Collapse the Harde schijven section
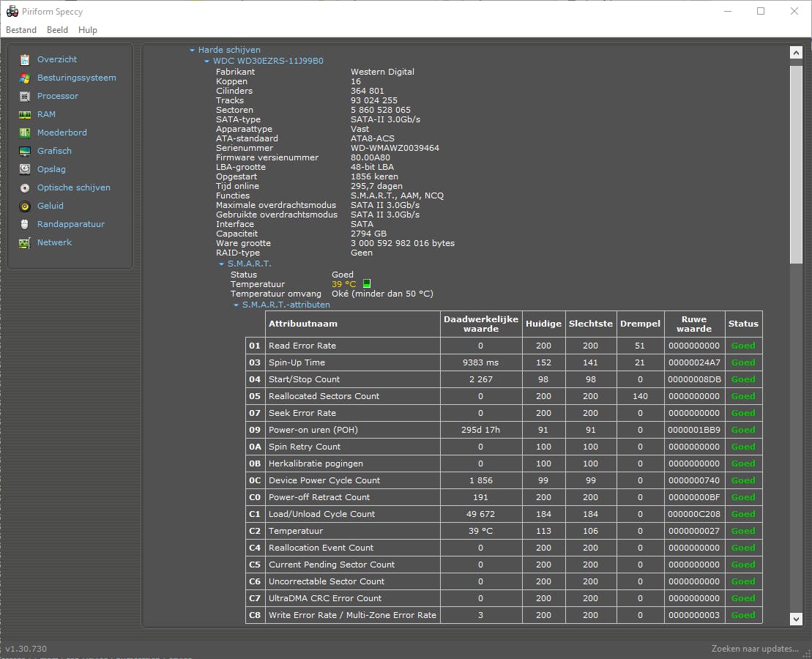The image size is (812, 659). (x=192, y=51)
